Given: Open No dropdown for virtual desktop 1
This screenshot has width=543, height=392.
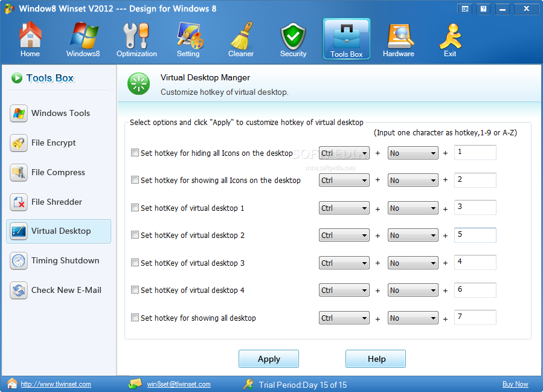Looking at the screenshot, I should [x=413, y=208].
